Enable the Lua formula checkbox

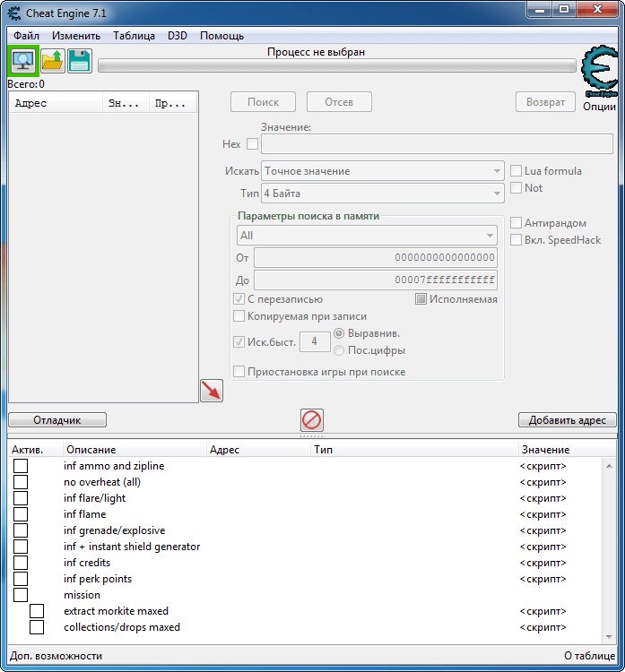click(516, 171)
